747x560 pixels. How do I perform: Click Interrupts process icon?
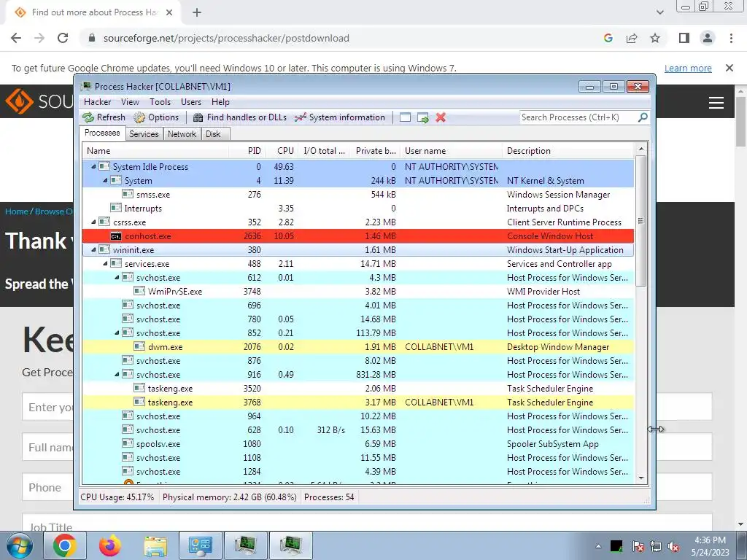116,208
